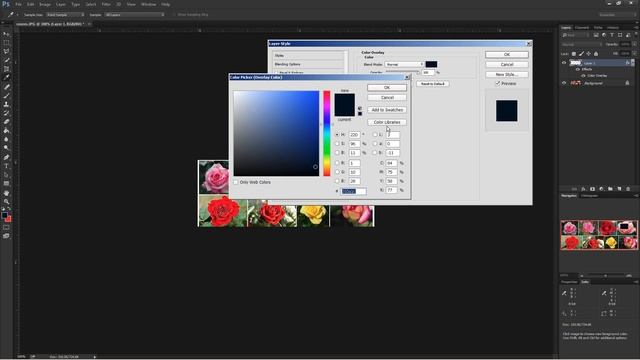Select the Brush tool
The height and width of the screenshot is (360, 640).
pos(6,96)
